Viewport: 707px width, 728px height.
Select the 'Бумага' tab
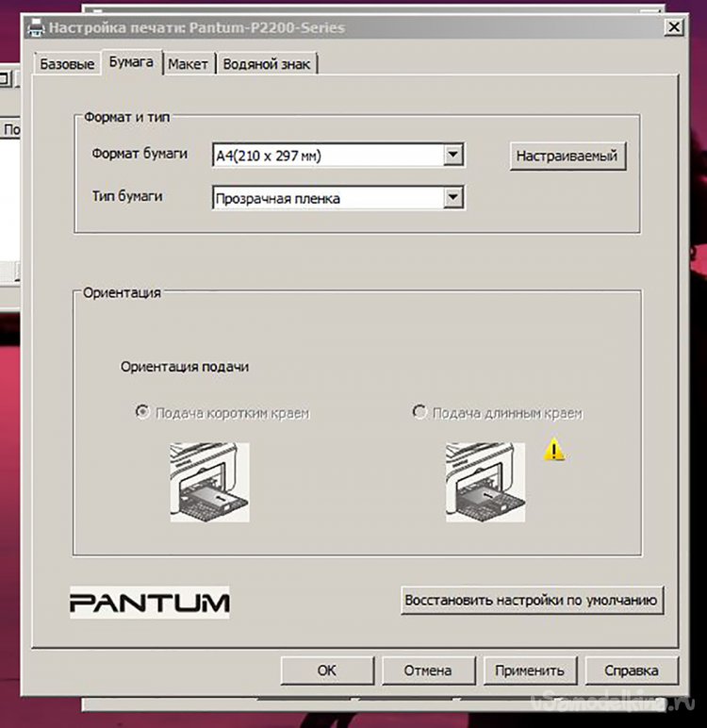pos(132,62)
